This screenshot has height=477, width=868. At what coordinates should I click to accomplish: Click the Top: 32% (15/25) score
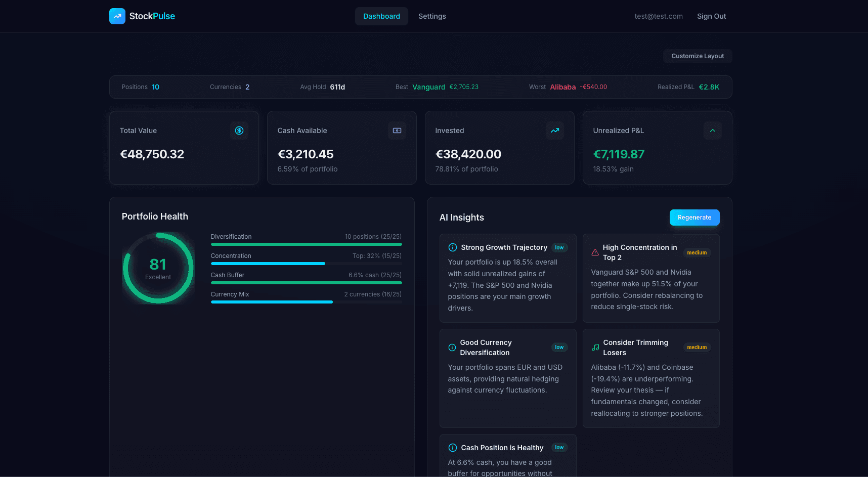(377, 256)
